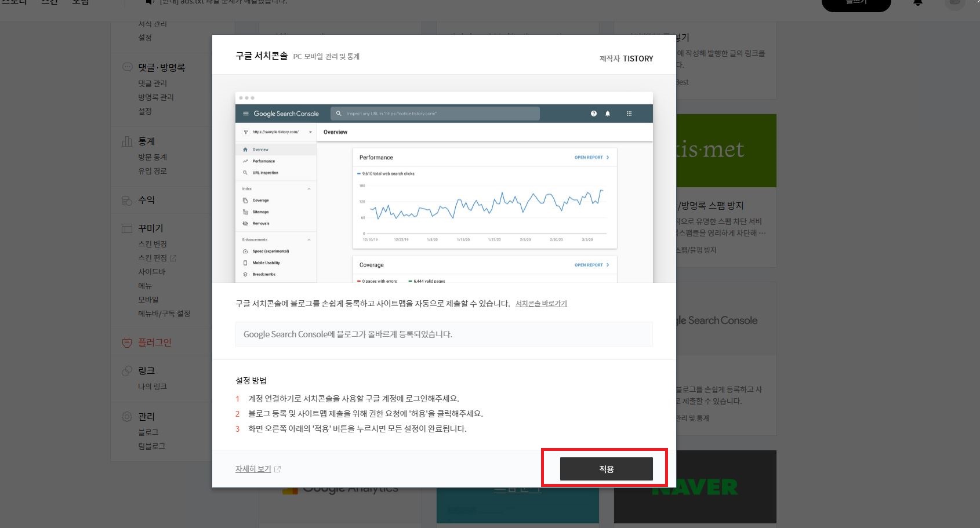Click the 통계 bar chart icon
Viewport: 980px width, 528px height.
127,141
